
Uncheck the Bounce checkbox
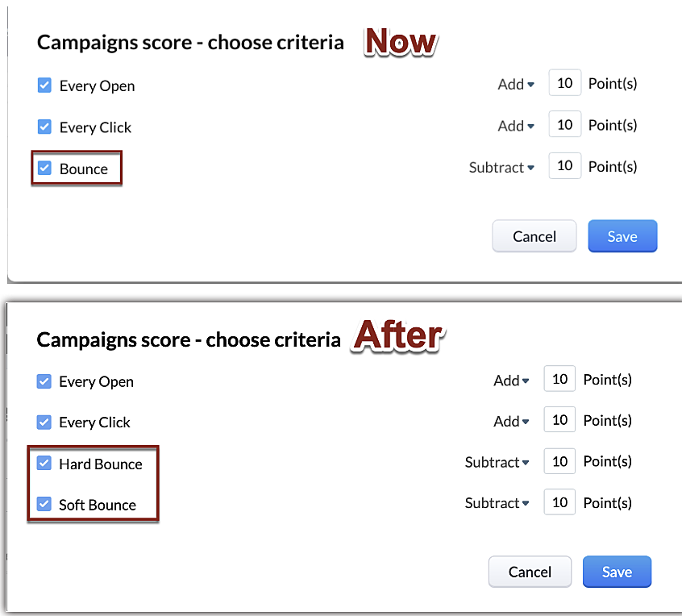coord(45,169)
